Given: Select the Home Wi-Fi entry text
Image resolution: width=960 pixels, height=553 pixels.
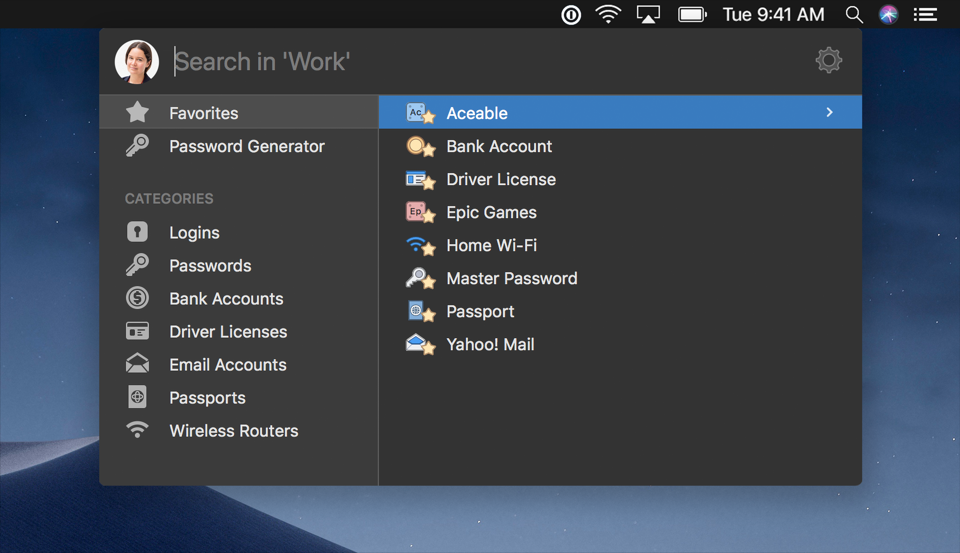Looking at the screenshot, I should click(x=492, y=246).
